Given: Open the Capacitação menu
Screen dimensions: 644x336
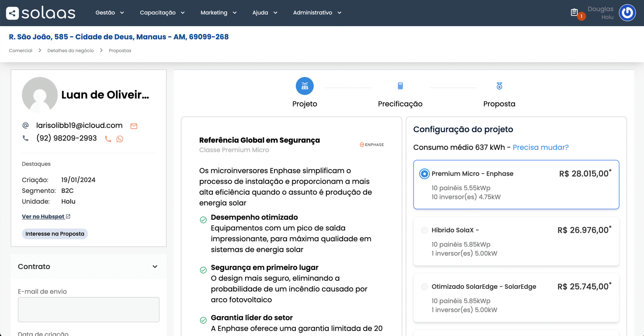Looking at the screenshot, I should [x=162, y=13].
